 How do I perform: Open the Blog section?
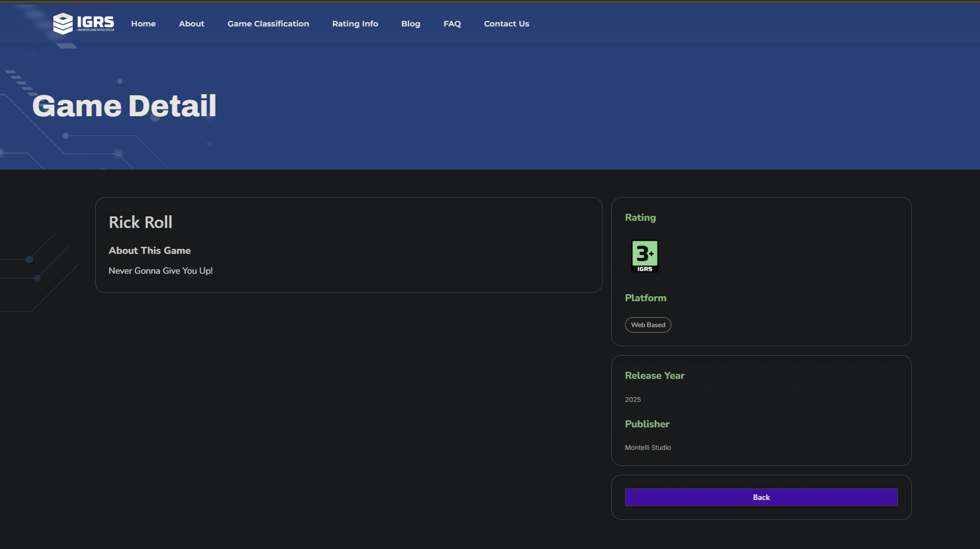coord(410,24)
